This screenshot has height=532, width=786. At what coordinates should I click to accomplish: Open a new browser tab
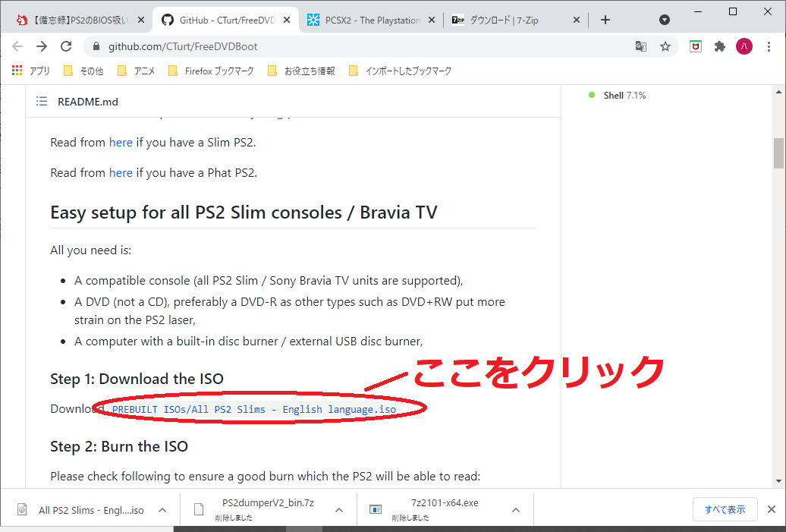click(x=605, y=20)
